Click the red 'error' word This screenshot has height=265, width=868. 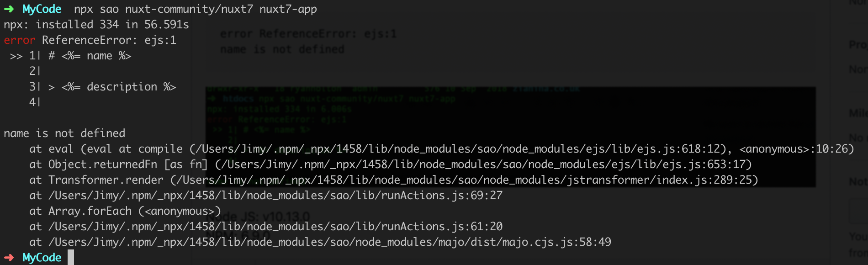pos(19,40)
